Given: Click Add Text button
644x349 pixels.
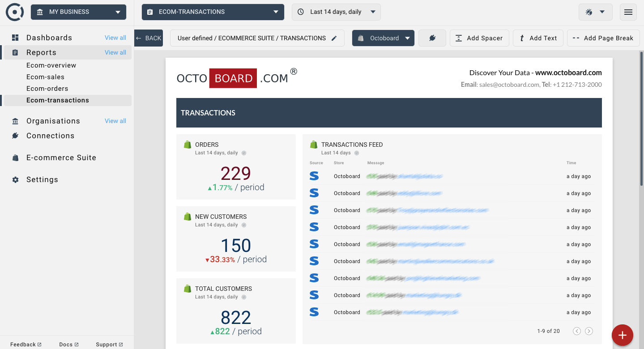Looking at the screenshot, I should (x=538, y=38).
